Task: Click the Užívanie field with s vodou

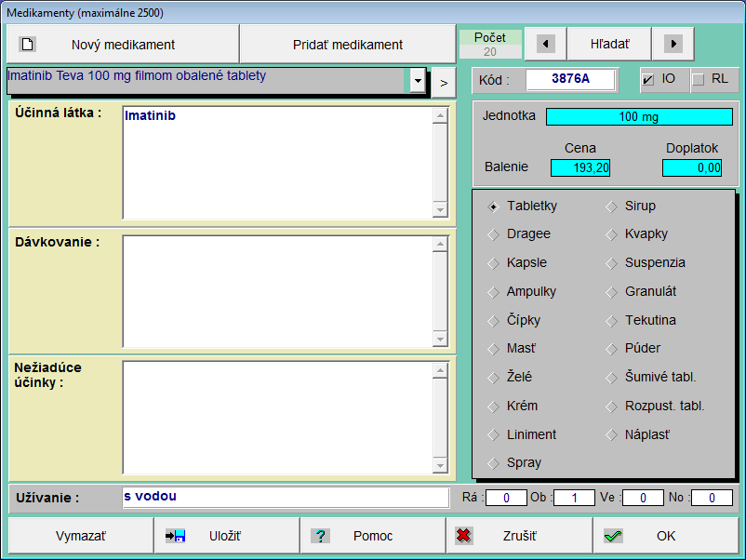Action: [x=286, y=498]
